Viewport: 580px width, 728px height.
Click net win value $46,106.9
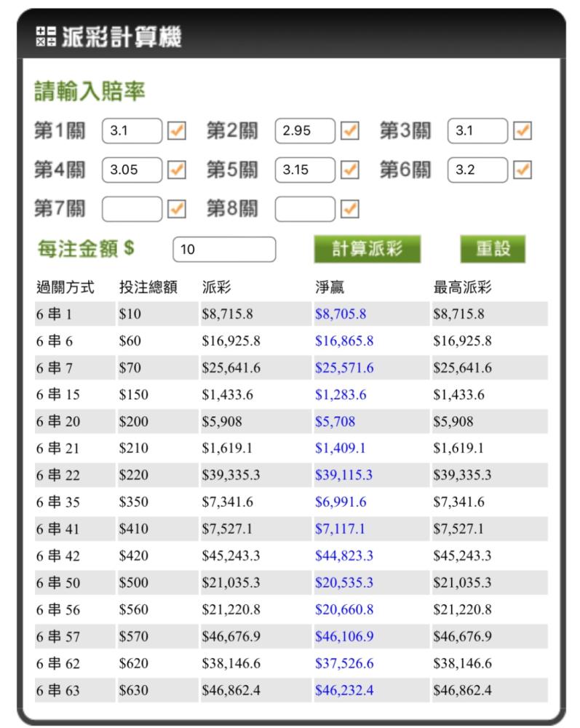pos(344,636)
